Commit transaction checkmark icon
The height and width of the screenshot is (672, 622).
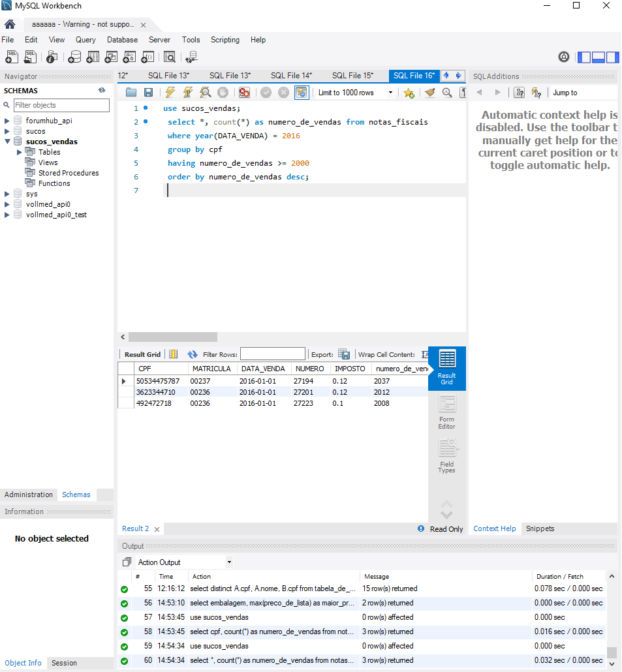266,92
